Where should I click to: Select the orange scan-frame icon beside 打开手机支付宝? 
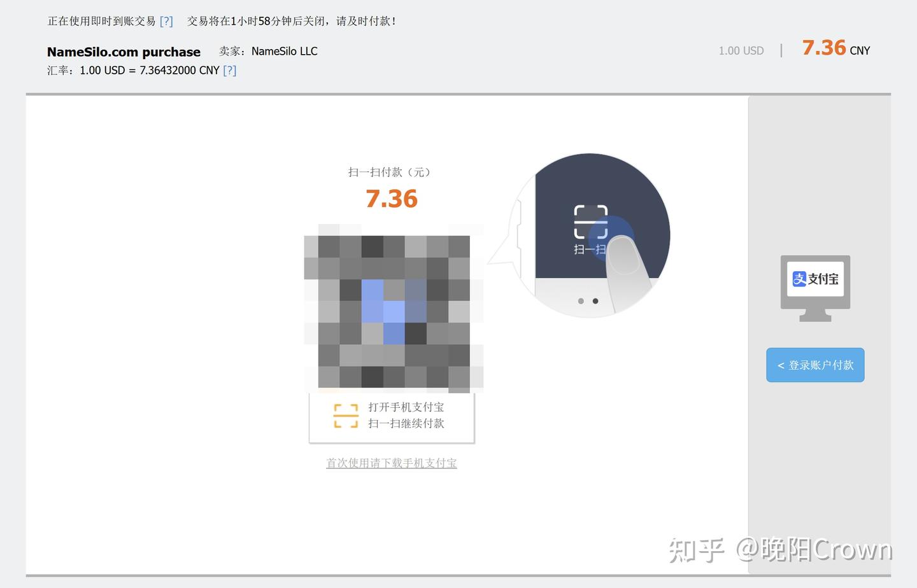(x=346, y=415)
